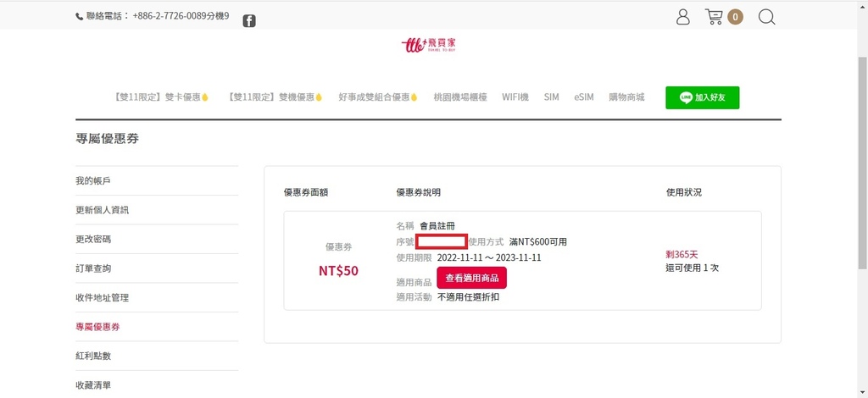This screenshot has width=868, height=398.
Task: Go to 桃園機場櫃檯 menu item
Action: [x=460, y=97]
